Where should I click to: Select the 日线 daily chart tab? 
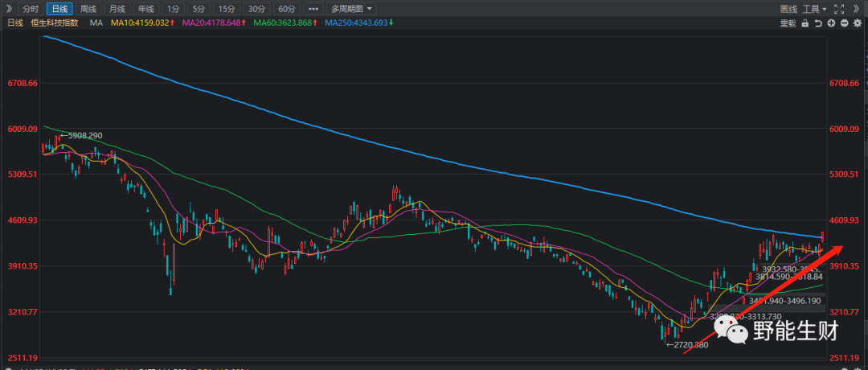[59, 9]
